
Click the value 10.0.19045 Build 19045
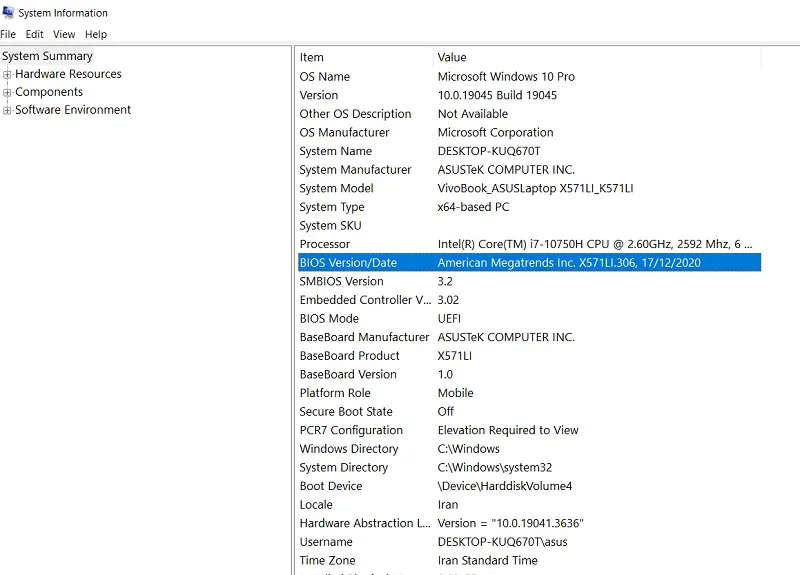(x=497, y=95)
